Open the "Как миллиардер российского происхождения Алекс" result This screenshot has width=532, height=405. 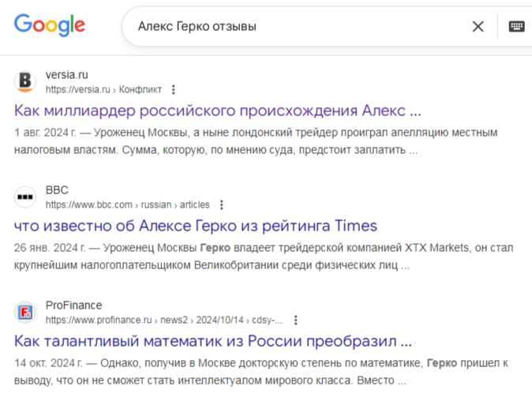pos(217,110)
